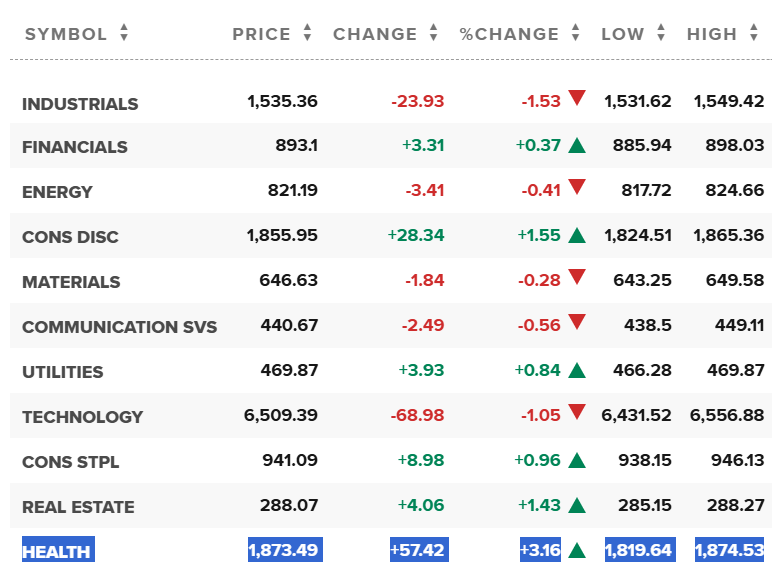Sort by Price column arrows
772x562 pixels.
(x=307, y=33)
